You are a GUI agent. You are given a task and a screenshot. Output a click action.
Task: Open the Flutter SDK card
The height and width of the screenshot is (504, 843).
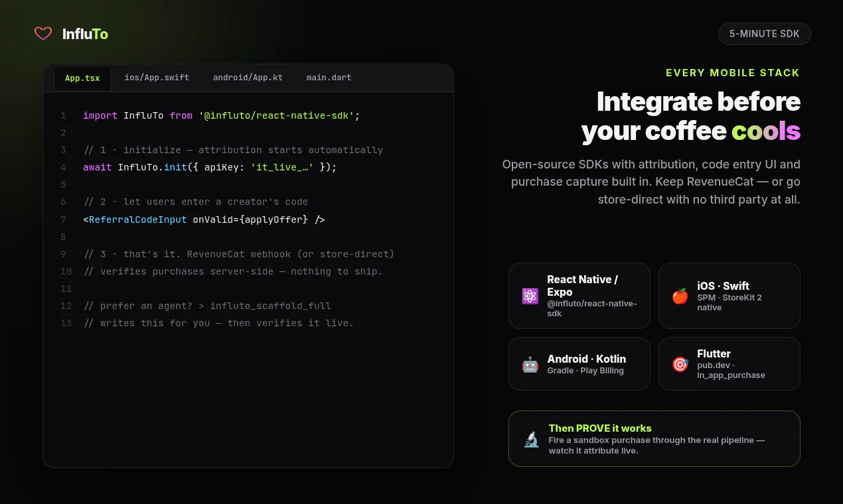[729, 364]
